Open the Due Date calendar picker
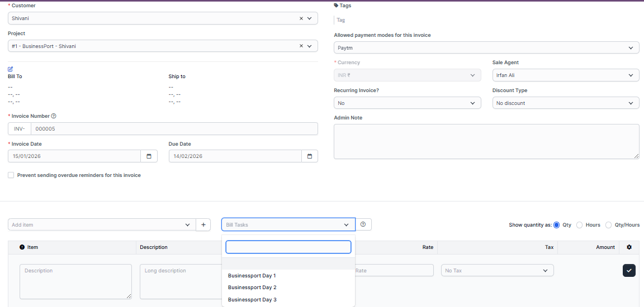Image resolution: width=644 pixels, height=307 pixels. [310, 156]
